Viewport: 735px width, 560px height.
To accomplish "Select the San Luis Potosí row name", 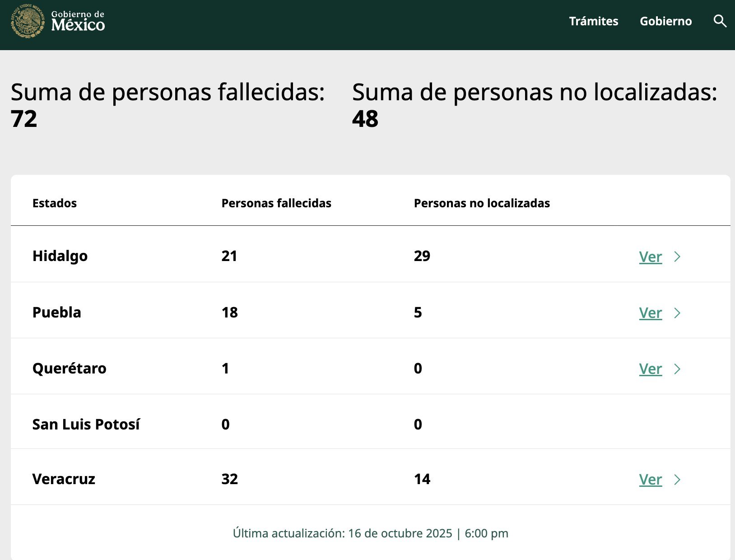I will click(86, 425).
